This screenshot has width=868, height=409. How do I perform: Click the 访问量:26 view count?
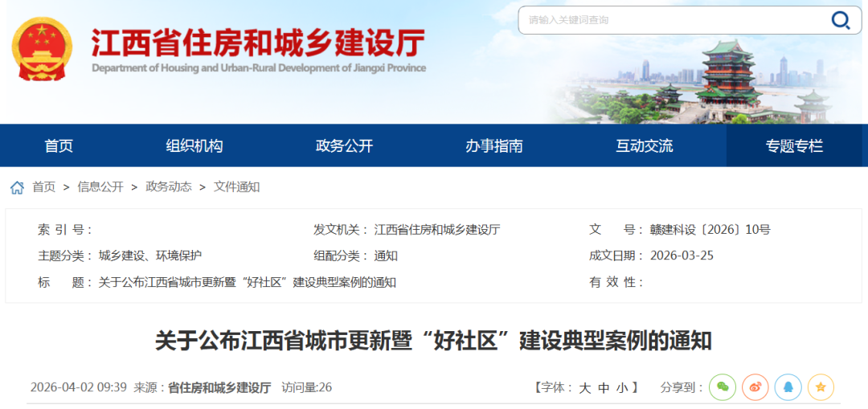pyautogui.click(x=307, y=387)
